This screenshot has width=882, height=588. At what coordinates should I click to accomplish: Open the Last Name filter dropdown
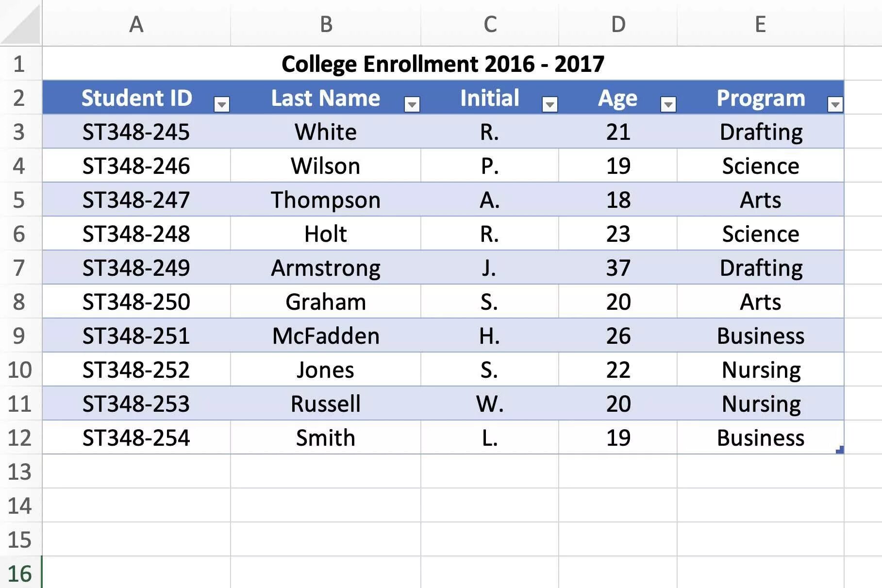tap(412, 104)
